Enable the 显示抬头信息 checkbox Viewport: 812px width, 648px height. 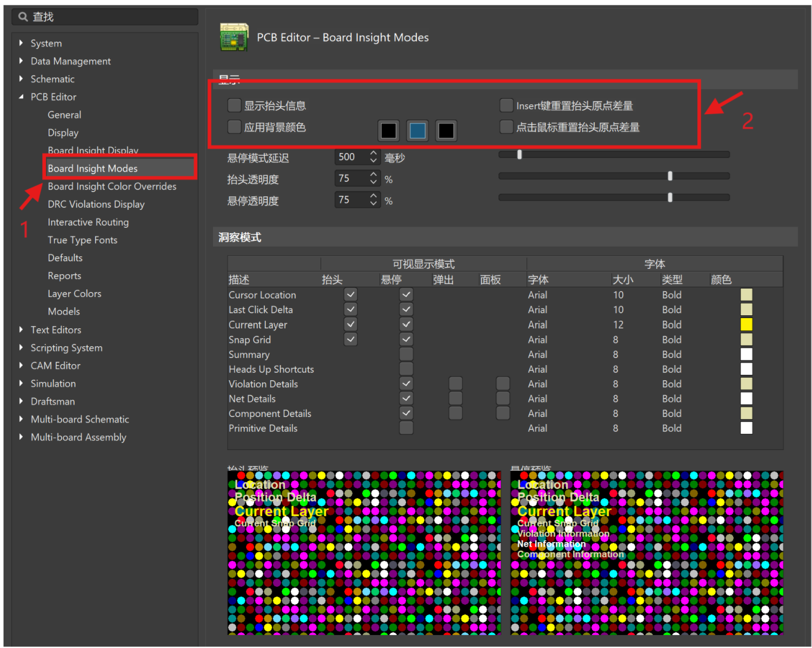tap(234, 105)
